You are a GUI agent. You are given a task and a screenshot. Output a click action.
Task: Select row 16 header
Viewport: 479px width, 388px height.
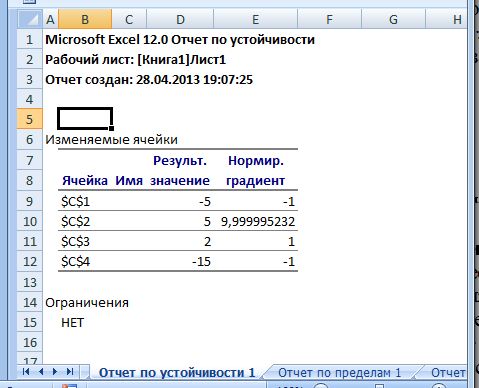(30, 342)
